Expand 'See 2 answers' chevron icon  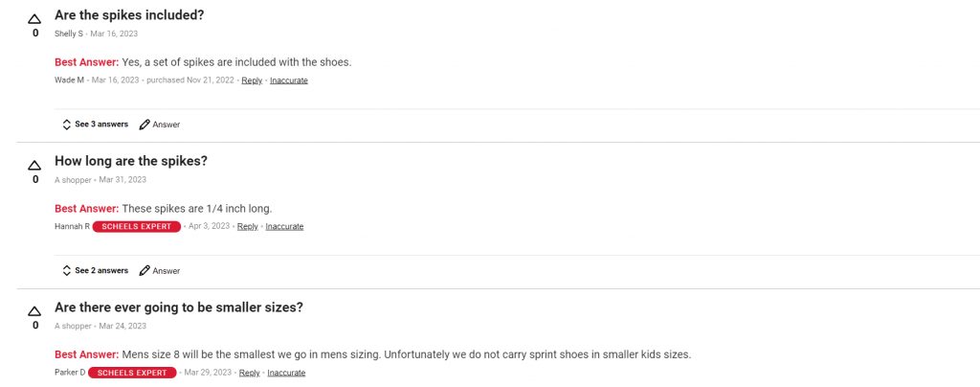pyautogui.click(x=67, y=271)
